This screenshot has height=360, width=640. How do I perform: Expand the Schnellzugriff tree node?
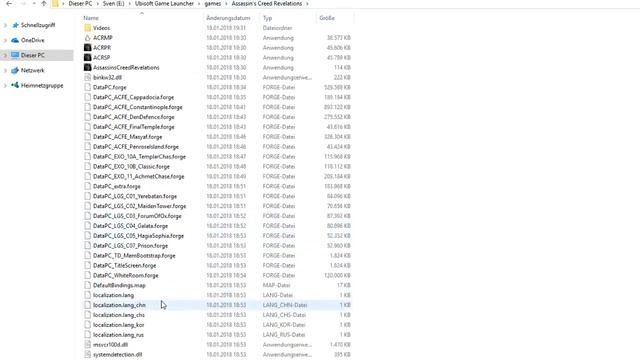(x=5, y=25)
